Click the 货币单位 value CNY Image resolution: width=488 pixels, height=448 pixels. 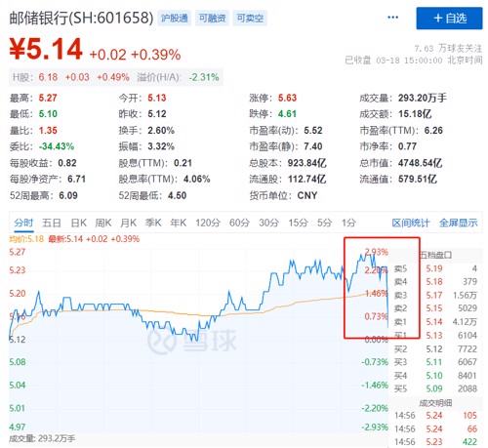[307, 196]
